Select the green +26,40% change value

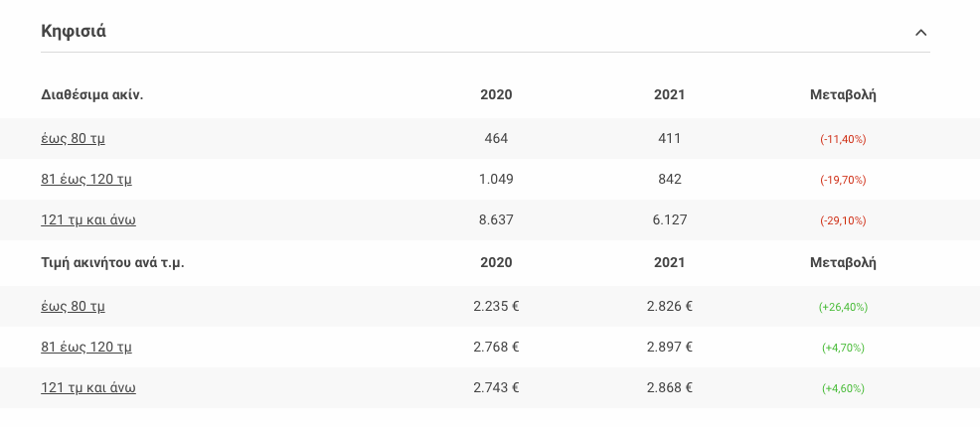[843, 307]
